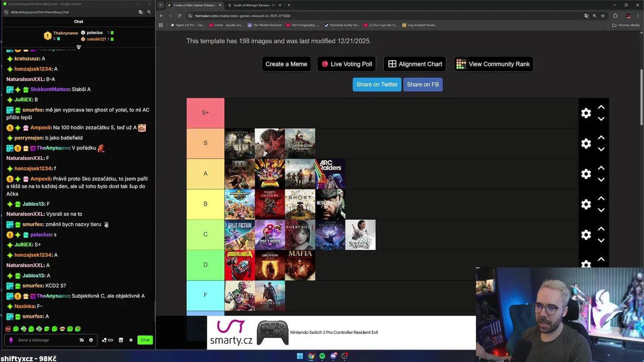Open emoji picker in Kick chat input
Image resolution: width=644 pixels, height=362 pixels.
coord(91,340)
